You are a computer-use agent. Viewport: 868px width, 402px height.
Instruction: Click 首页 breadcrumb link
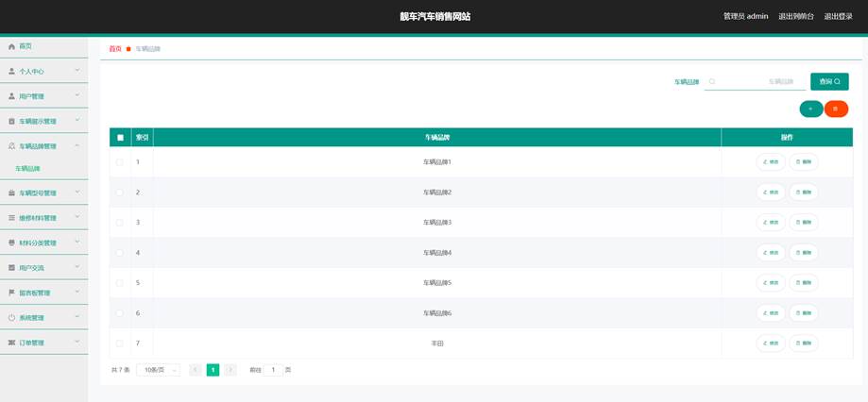point(115,49)
